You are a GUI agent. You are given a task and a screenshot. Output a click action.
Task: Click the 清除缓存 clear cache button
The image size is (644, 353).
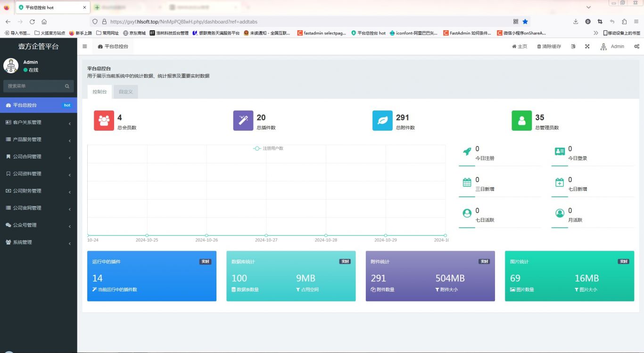pos(549,46)
